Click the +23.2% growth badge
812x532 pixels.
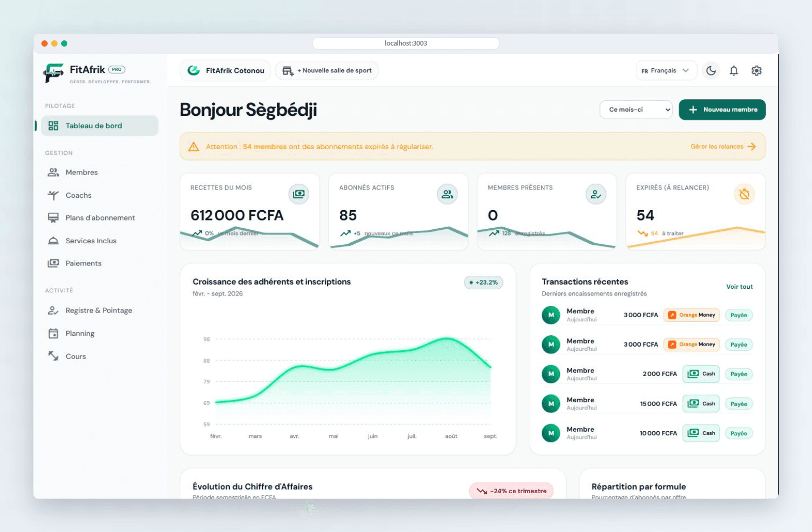(x=484, y=283)
